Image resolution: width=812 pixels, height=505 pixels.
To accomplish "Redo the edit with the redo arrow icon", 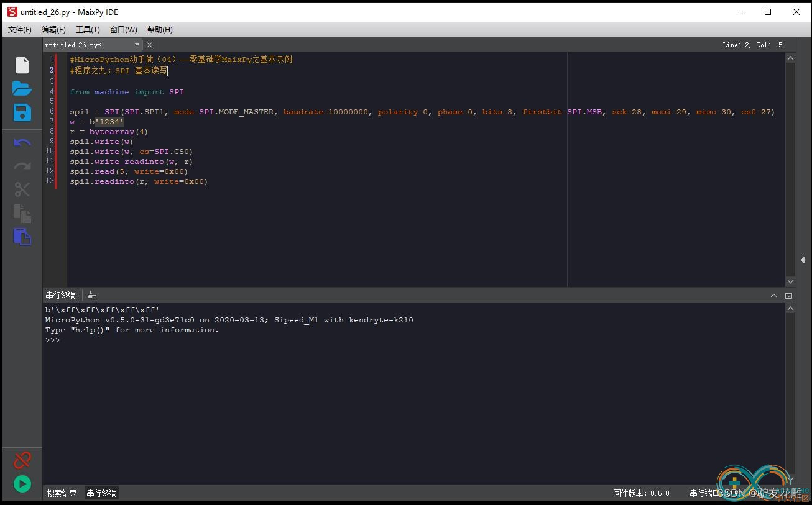I will [x=22, y=166].
